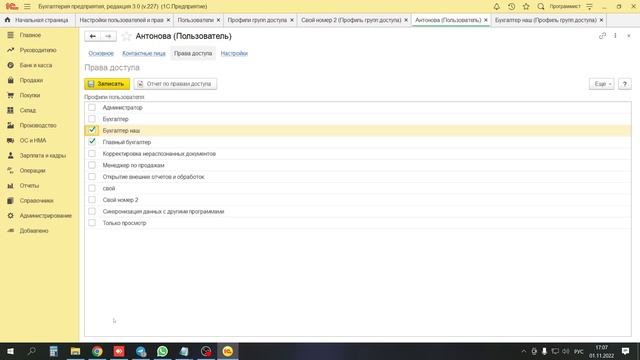The height and width of the screenshot is (360, 640).
Task: Close the Пользователи tab
Action: tap(218, 20)
